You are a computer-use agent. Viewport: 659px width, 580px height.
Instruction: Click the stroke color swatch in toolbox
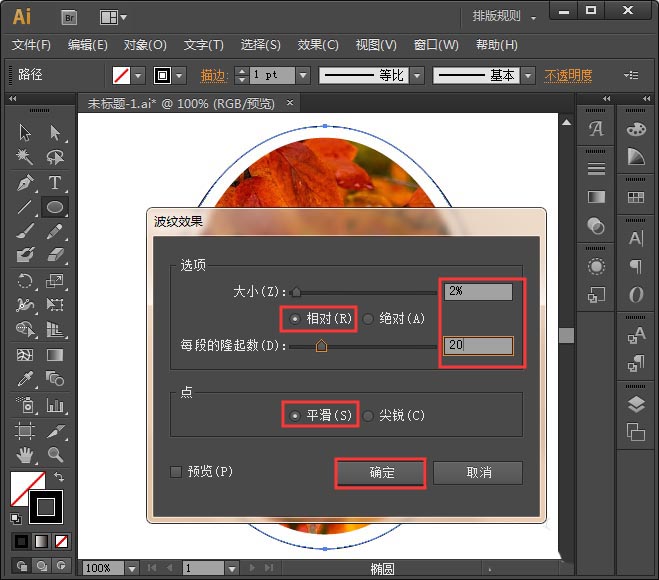(46, 506)
